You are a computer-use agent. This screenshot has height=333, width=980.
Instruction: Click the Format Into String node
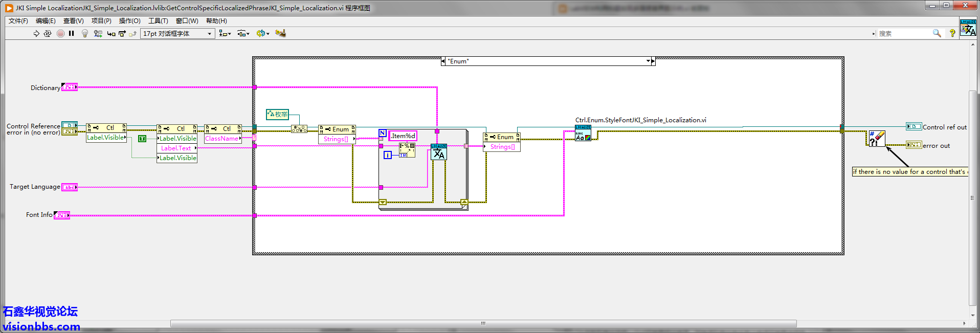pos(407,149)
